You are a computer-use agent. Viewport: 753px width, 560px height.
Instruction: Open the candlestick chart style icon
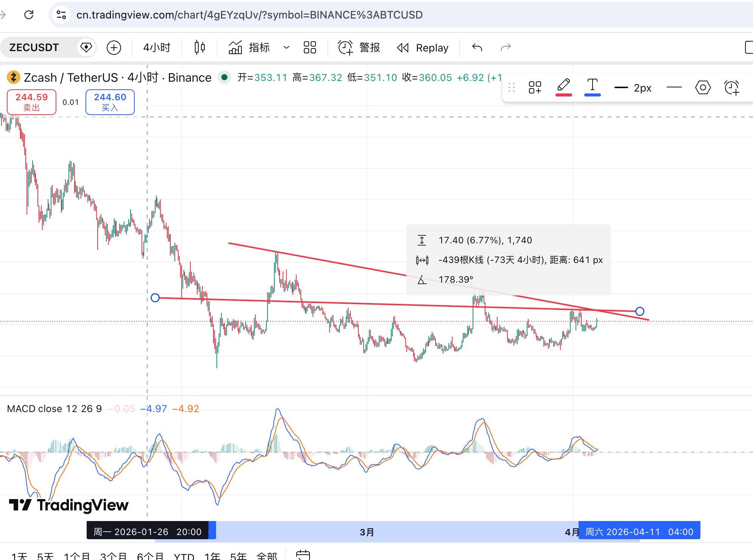coord(199,48)
